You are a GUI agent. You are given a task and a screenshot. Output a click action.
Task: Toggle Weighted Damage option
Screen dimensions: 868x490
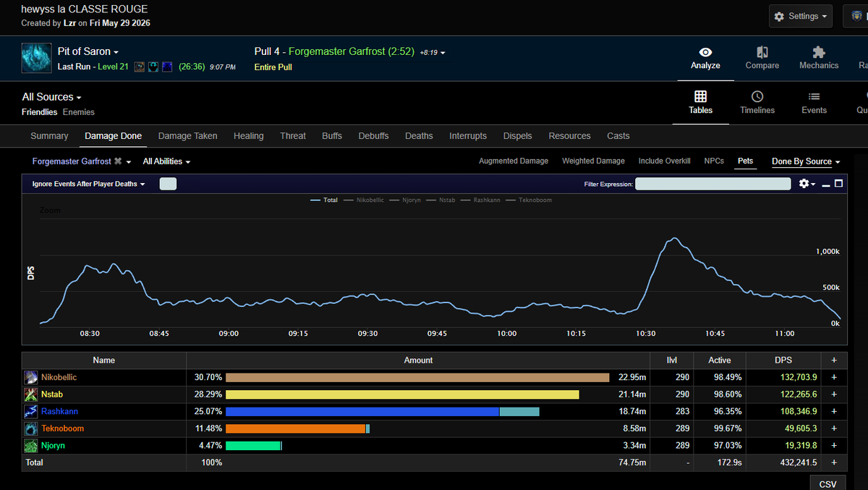(x=593, y=161)
